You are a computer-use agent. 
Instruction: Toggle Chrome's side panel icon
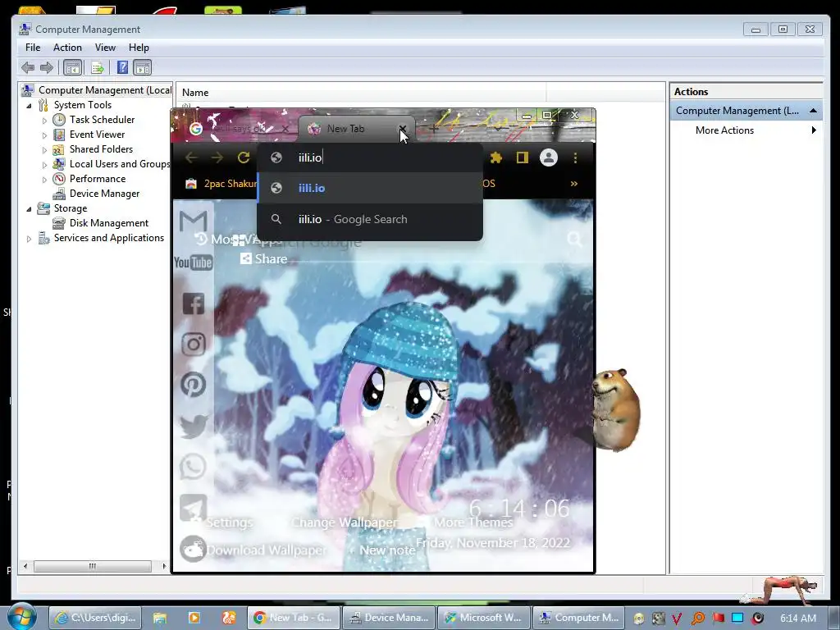pyautogui.click(x=523, y=157)
